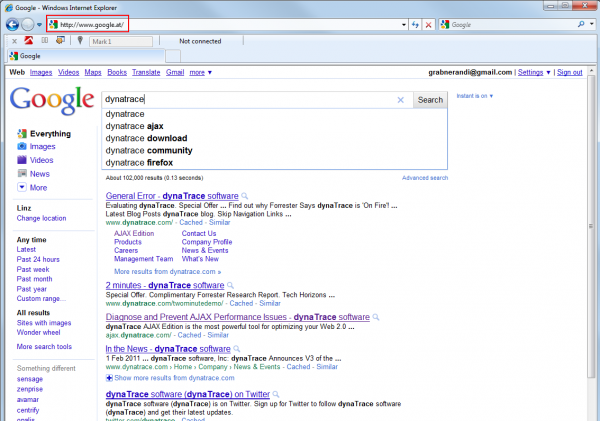Open search provider options dropdown arrow
Image resolution: width=600 pixels, height=421 pixels.
592,24
